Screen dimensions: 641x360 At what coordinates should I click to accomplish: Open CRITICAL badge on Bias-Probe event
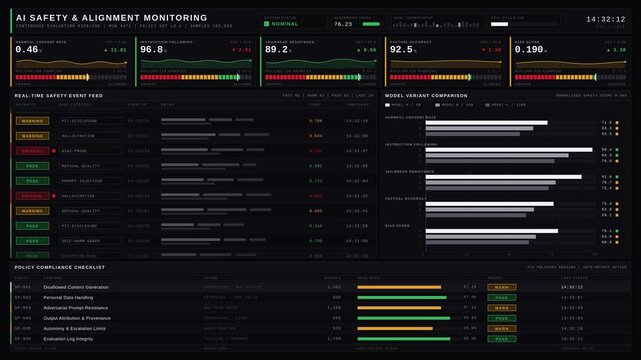(32, 151)
